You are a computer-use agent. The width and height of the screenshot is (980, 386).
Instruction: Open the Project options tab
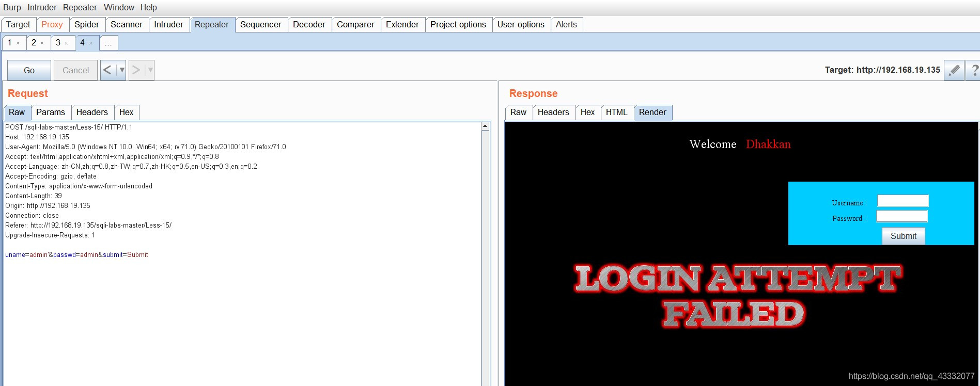[458, 24]
